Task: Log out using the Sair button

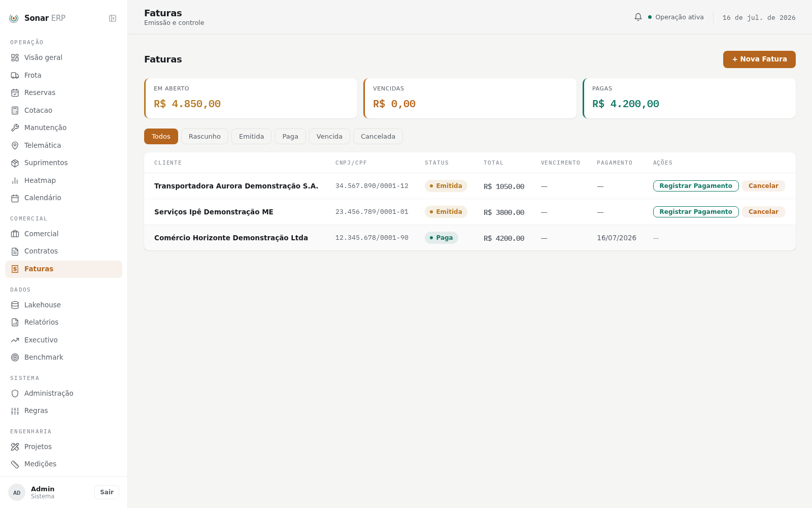Action: (x=107, y=492)
